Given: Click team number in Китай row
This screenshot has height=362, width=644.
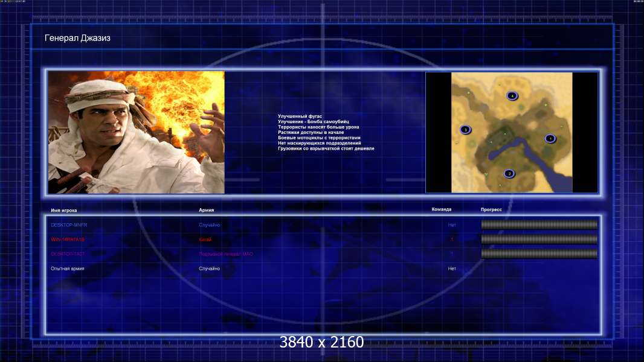Looking at the screenshot, I should point(452,240).
